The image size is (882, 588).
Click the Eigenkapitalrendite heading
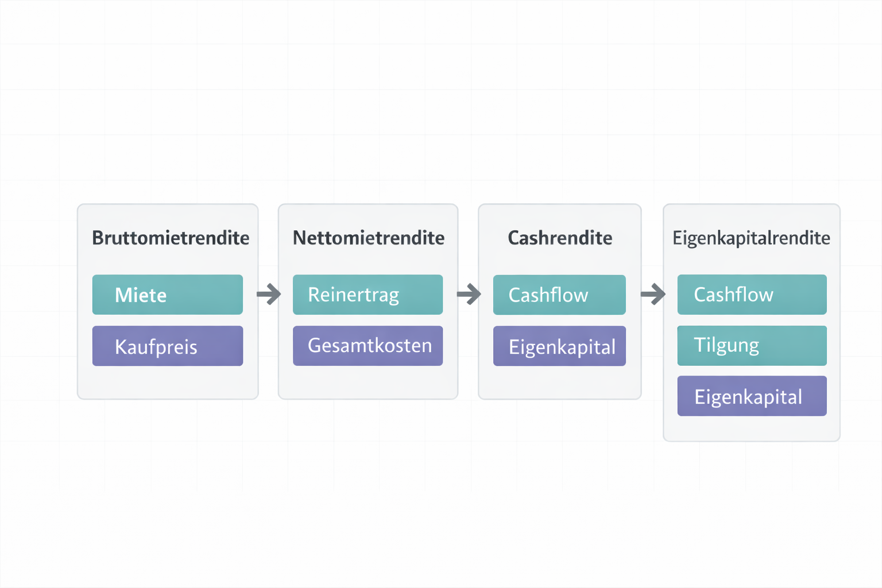(x=751, y=238)
